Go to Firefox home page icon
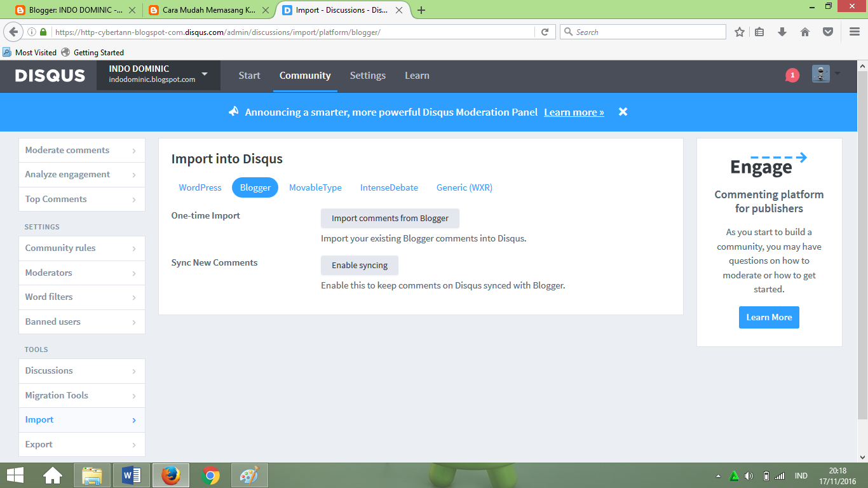868x488 pixels. click(805, 32)
